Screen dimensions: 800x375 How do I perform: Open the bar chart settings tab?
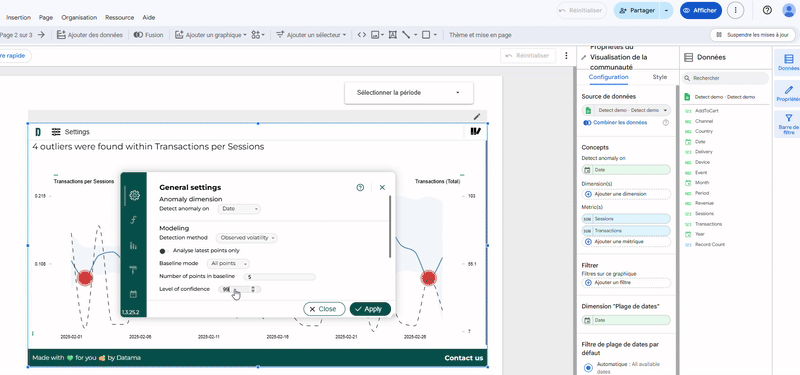click(x=134, y=245)
